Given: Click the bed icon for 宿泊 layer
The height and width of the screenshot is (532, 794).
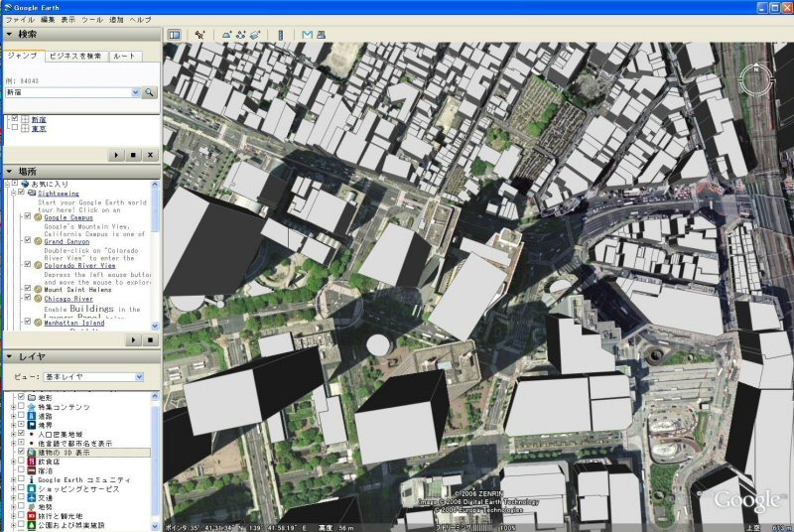Looking at the screenshot, I should pyautogui.click(x=32, y=470).
